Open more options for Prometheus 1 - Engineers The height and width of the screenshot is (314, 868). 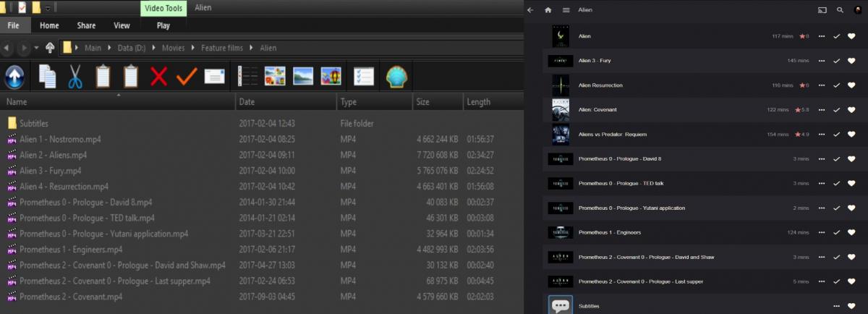[x=821, y=233]
